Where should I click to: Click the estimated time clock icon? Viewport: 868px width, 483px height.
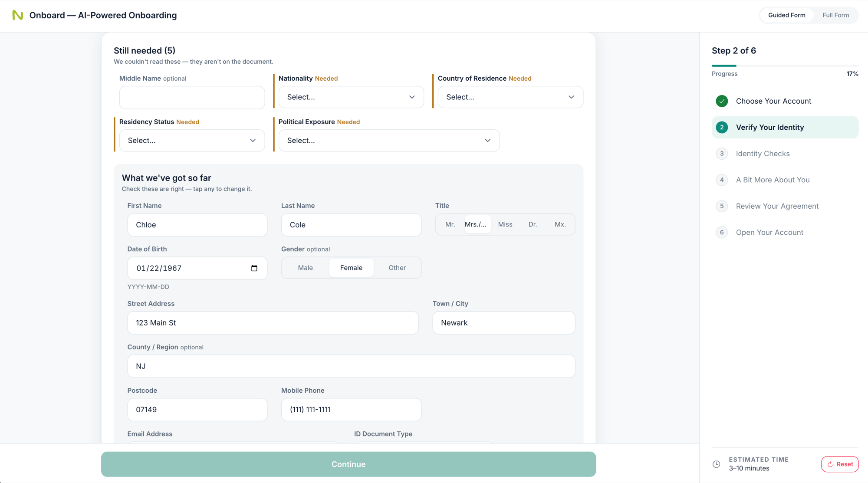click(x=717, y=464)
